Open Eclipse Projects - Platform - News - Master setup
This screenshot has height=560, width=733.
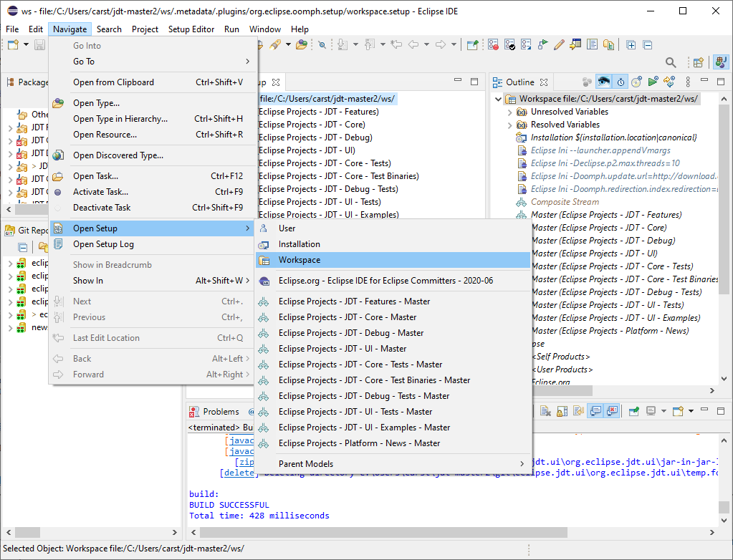point(393,443)
